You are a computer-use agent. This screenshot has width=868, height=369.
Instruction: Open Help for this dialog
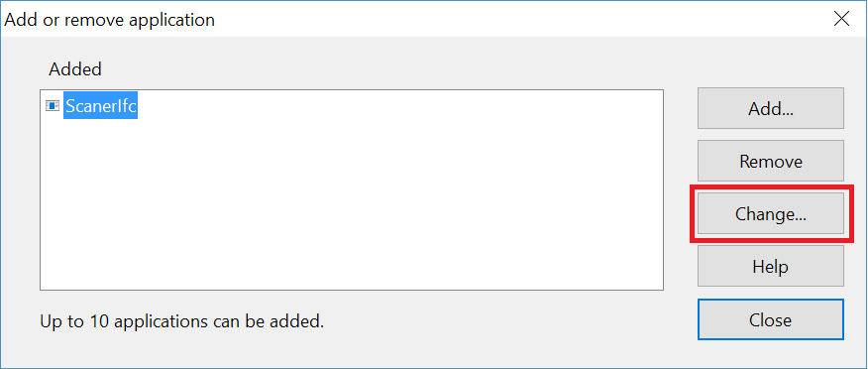(x=771, y=267)
